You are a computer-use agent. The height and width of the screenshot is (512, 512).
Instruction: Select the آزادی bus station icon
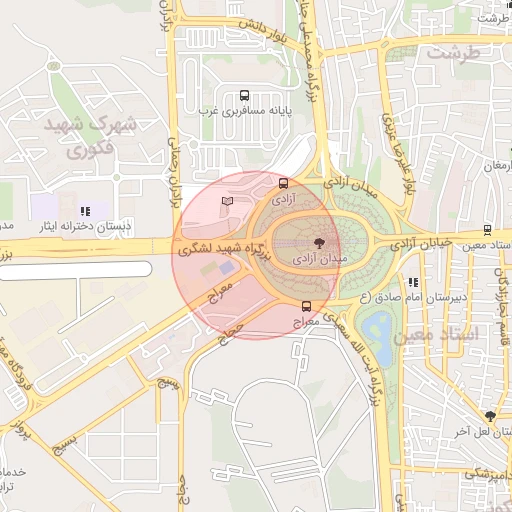point(284,183)
